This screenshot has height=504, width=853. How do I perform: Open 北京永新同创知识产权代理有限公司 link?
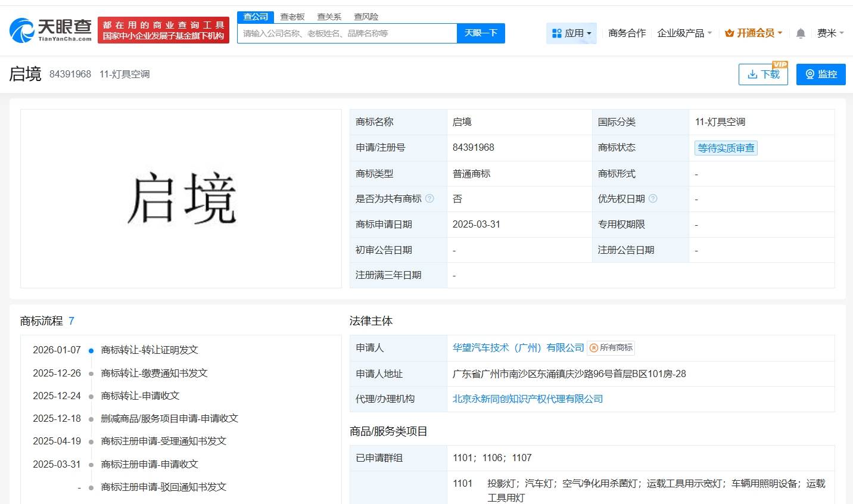(527, 399)
